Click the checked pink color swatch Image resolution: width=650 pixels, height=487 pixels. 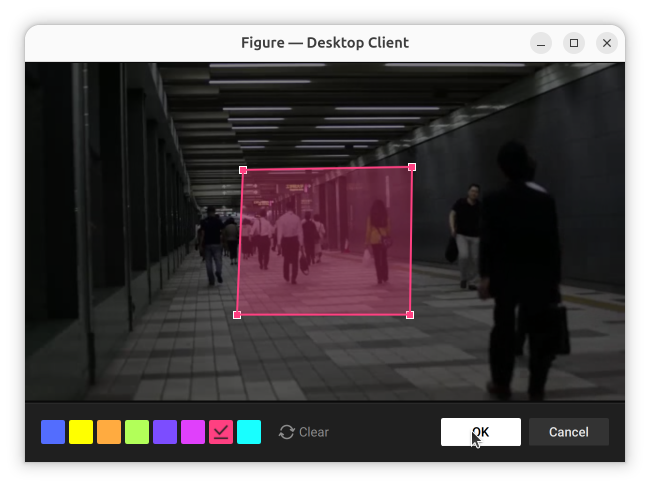[x=221, y=432]
